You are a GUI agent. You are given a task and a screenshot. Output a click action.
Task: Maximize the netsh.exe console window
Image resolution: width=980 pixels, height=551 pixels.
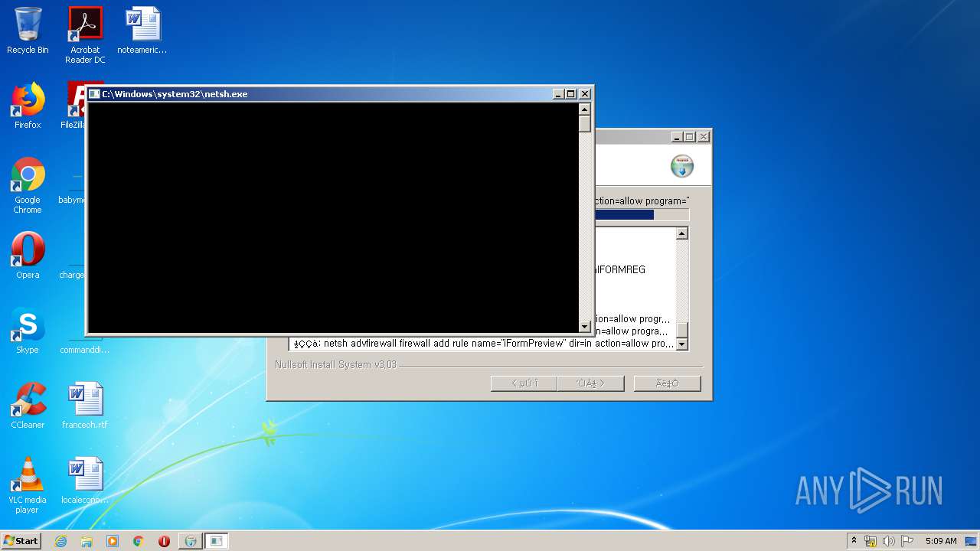pyautogui.click(x=570, y=94)
